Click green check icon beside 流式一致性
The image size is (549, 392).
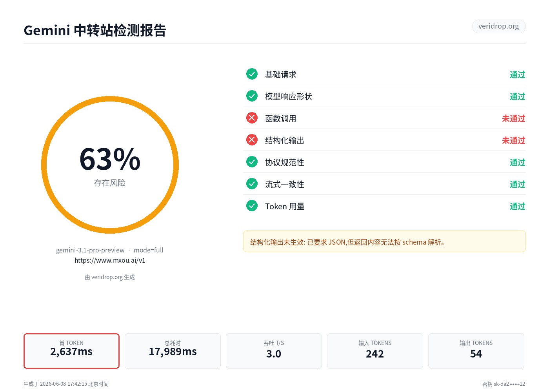(252, 184)
